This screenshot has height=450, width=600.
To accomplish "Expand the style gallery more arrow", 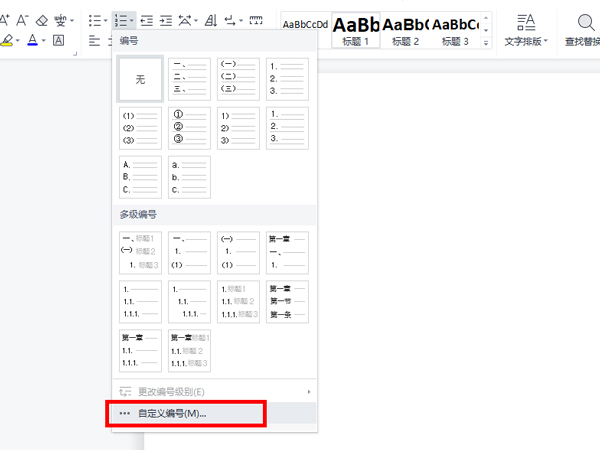I will click(x=486, y=43).
